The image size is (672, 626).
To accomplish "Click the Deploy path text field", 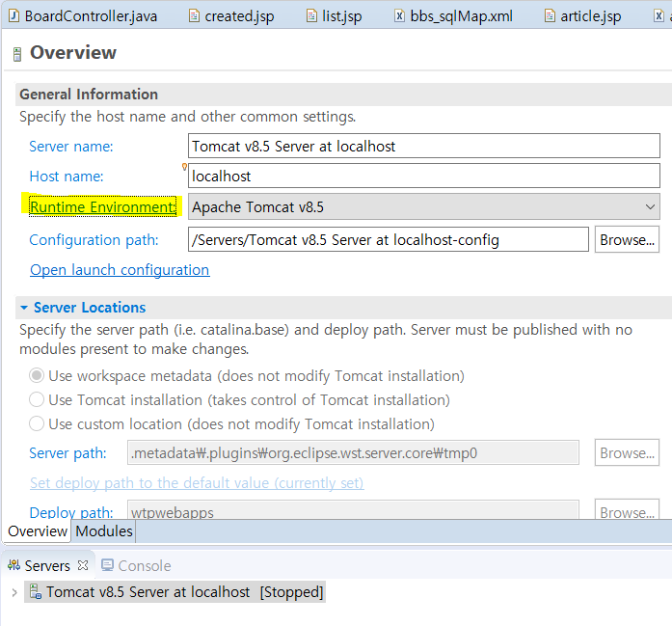I will (x=353, y=510).
